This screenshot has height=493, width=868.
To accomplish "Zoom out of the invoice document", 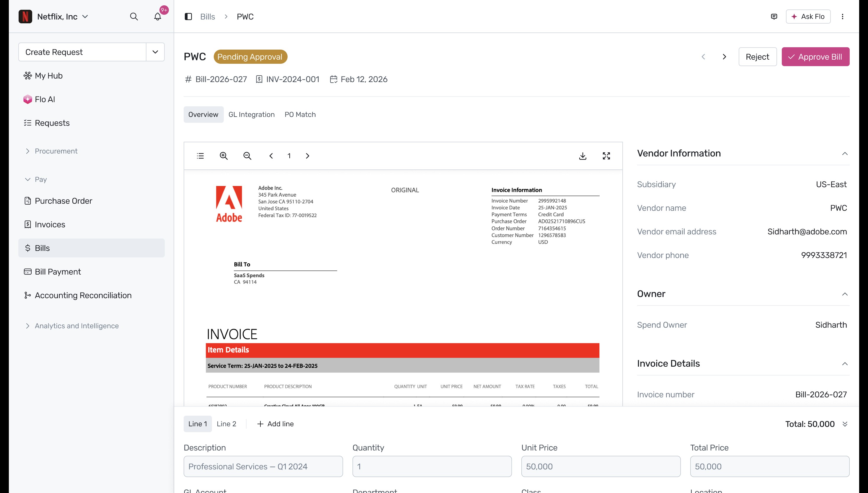I will [247, 156].
